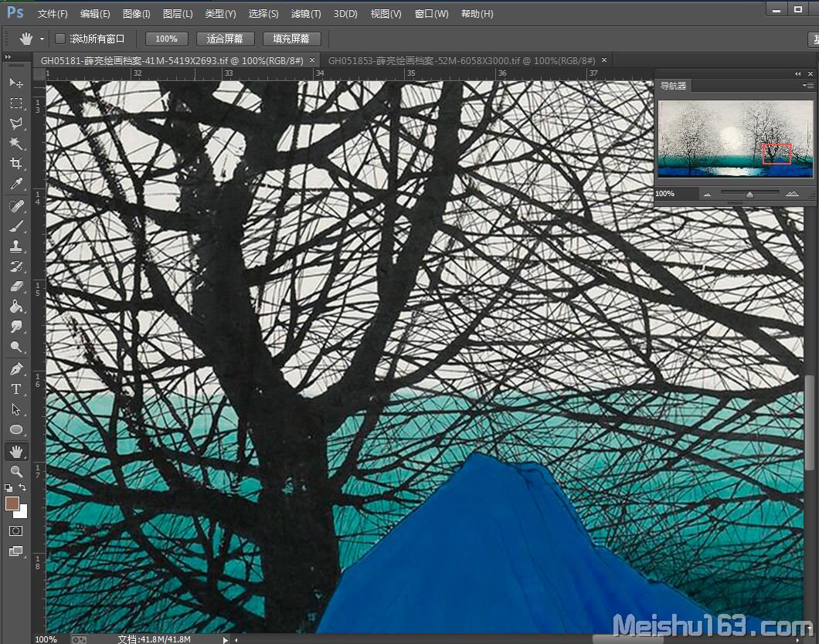Image resolution: width=819 pixels, height=644 pixels.
Task: Open the 图层(L) menu
Action: pos(178,14)
